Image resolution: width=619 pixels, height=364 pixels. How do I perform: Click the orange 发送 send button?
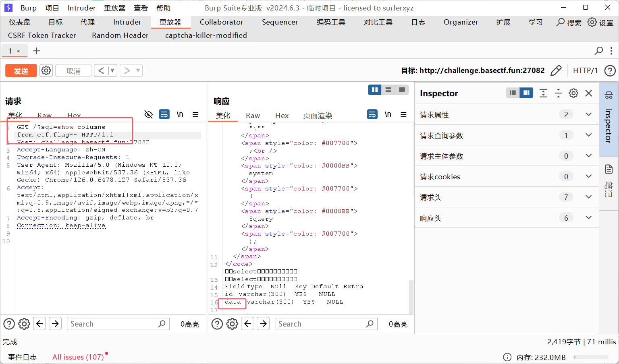[x=21, y=71]
